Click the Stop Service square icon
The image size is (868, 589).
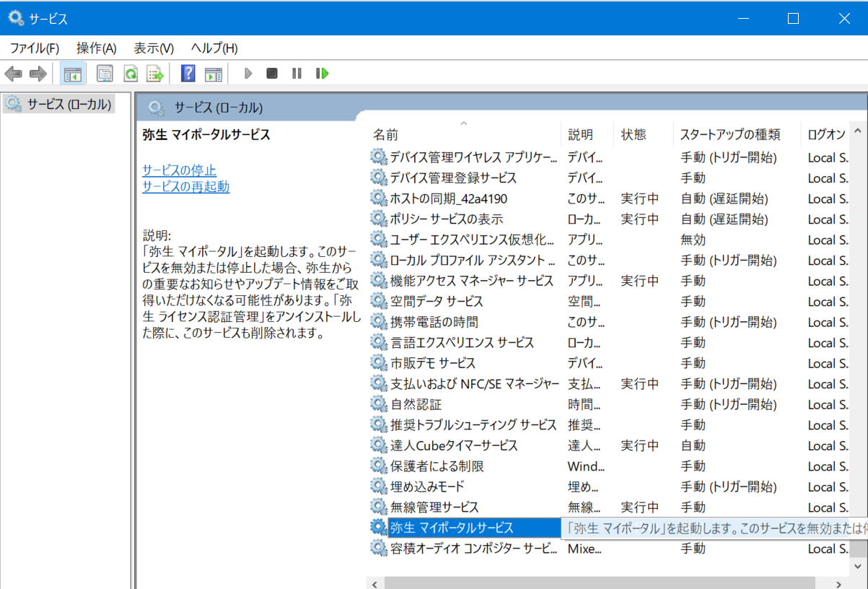[272, 74]
